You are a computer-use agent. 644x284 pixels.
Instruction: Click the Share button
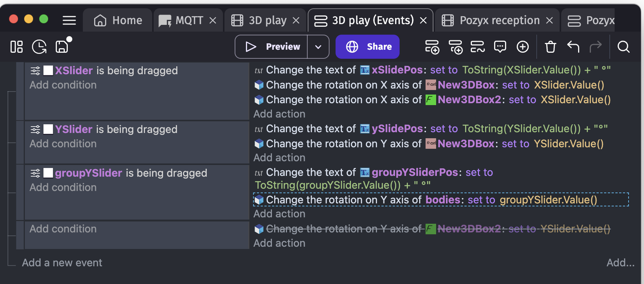coord(367,47)
